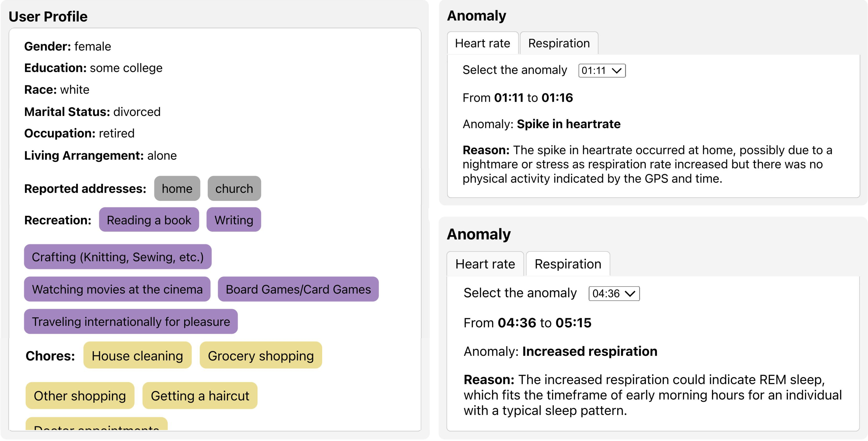The image size is (868, 441).
Task: Switch to Respiration tab in top Anomaly panel
Action: pyautogui.click(x=559, y=43)
